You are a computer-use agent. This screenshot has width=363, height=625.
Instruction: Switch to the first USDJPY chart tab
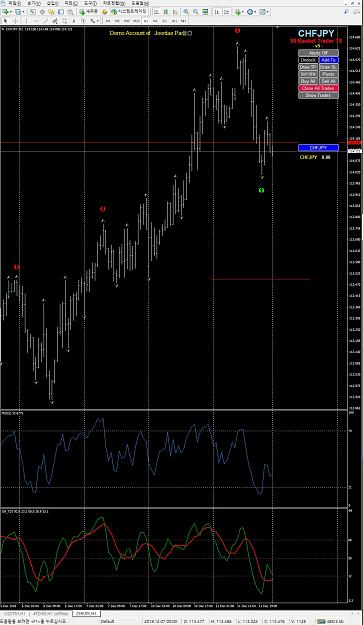(x=14, y=613)
